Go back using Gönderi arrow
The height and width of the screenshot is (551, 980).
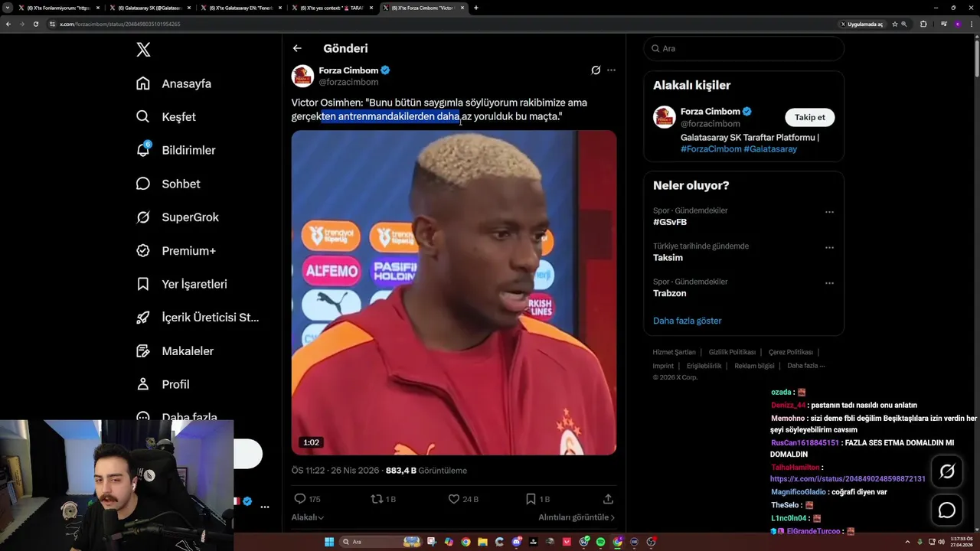tap(297, 48)
